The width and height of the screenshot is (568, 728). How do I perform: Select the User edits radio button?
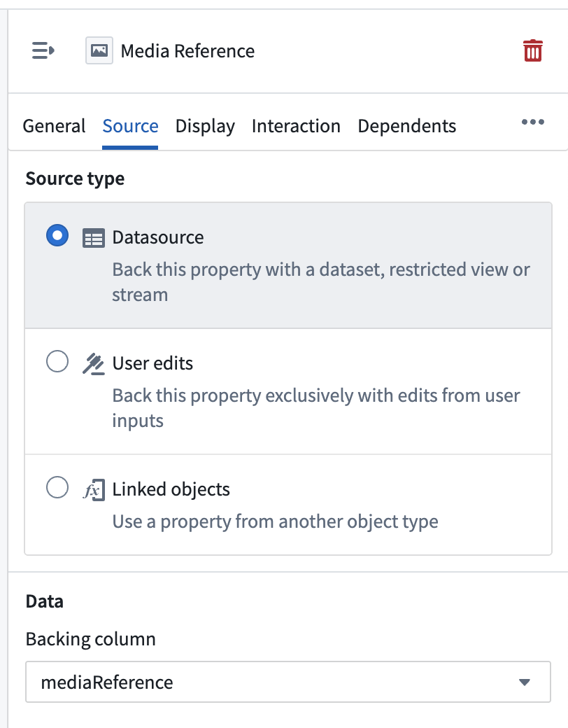pyautogui.click(x=57, y=362)
